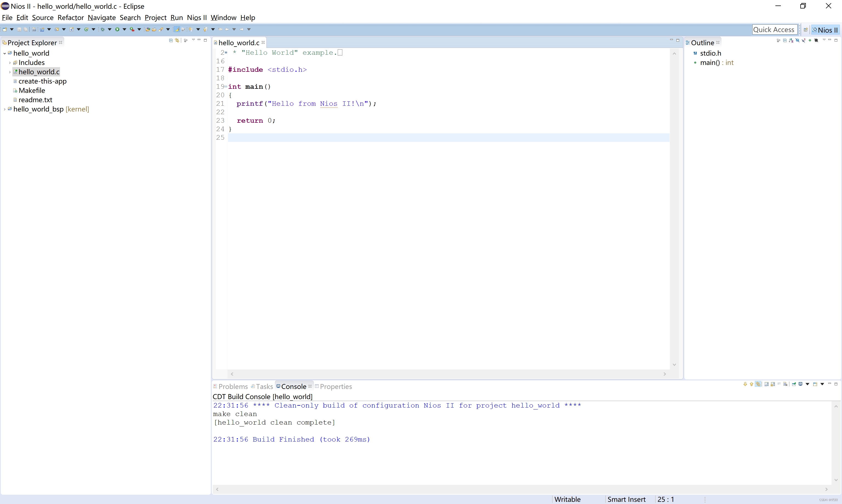Switch to the Problems tab
Screen dimensions: 842x504
click(x=231, y=386)
